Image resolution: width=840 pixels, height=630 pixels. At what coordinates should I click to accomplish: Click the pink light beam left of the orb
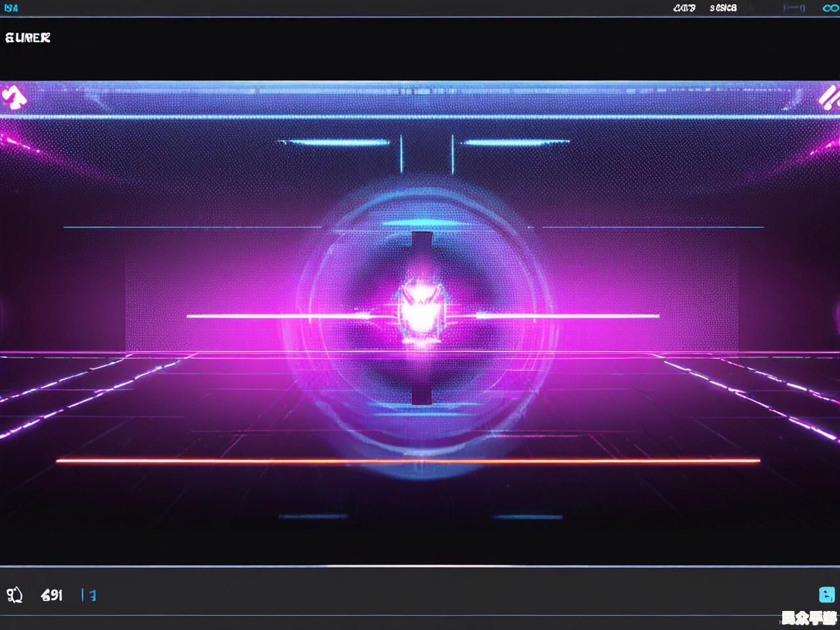pyautogui.click(x=262, y=316)
